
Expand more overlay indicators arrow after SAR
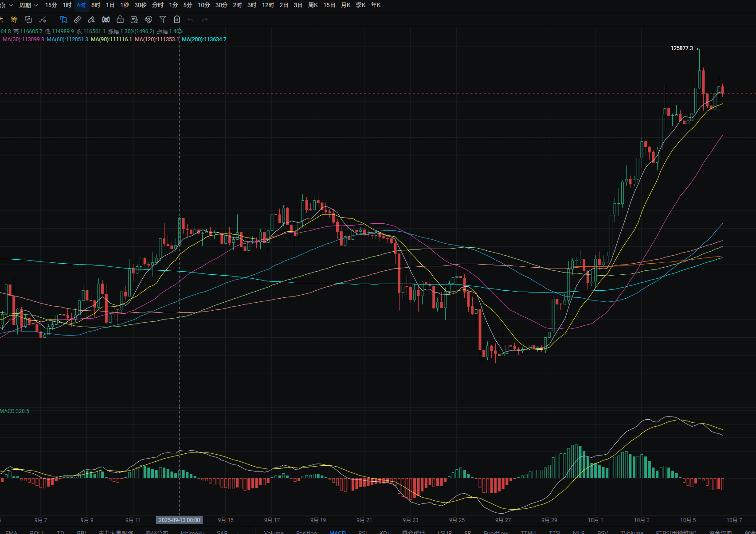(238, 532)
